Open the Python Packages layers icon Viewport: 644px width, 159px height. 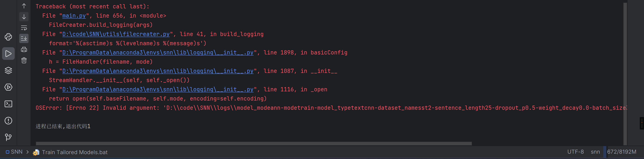pyautogui.click(x=8, y=70)
